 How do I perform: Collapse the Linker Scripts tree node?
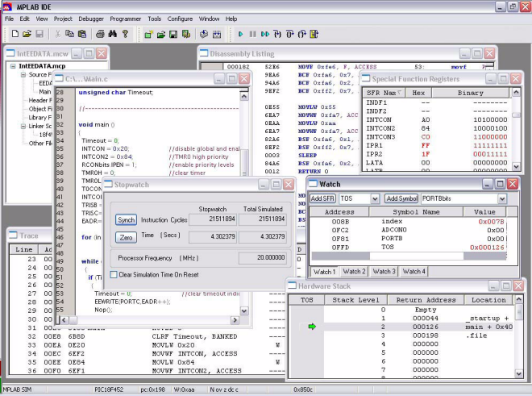coord(23,126)
